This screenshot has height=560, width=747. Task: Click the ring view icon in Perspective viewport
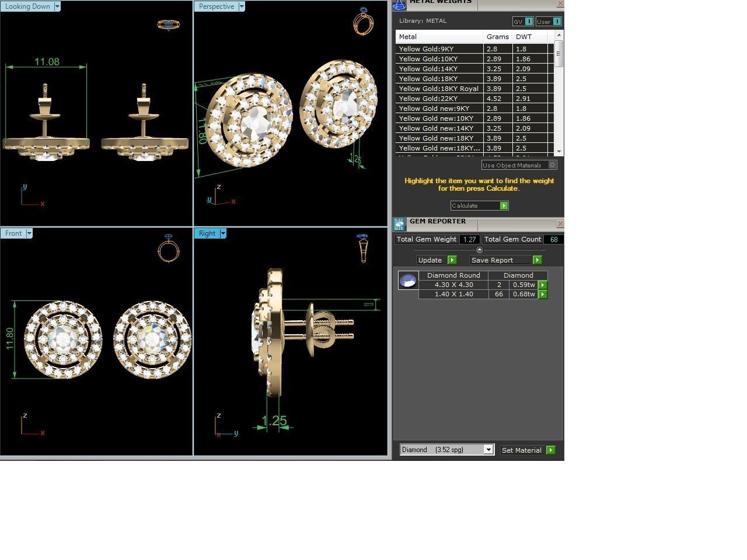pos(364,21)
